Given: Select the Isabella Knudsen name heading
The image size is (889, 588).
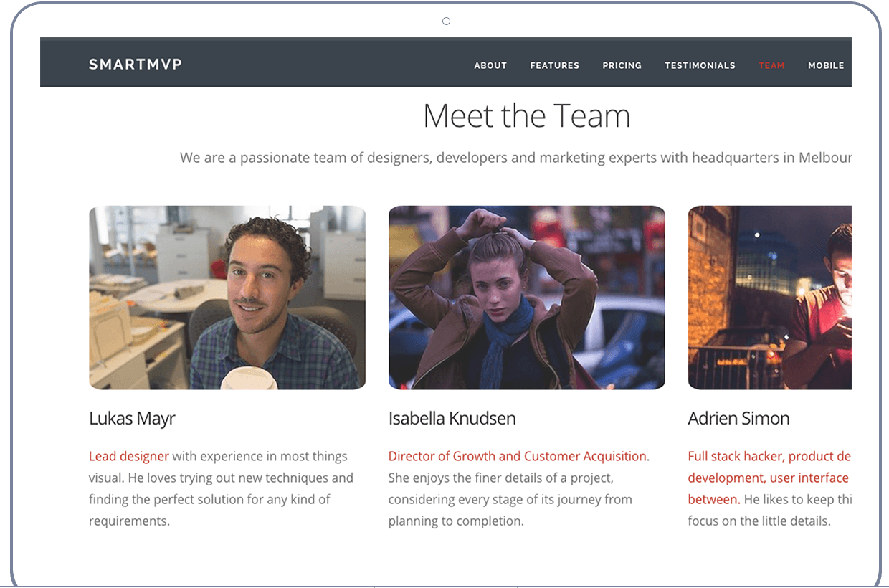Looking at the screenshot, I should 452,419.
